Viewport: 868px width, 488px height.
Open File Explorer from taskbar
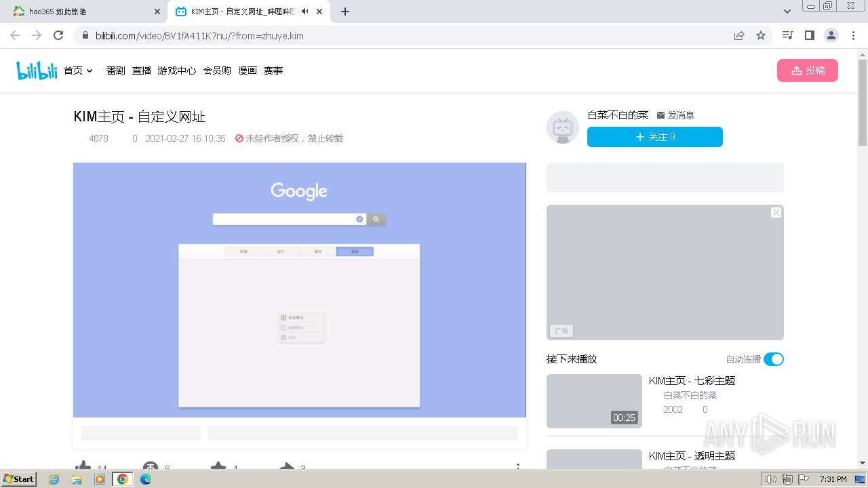77,479
